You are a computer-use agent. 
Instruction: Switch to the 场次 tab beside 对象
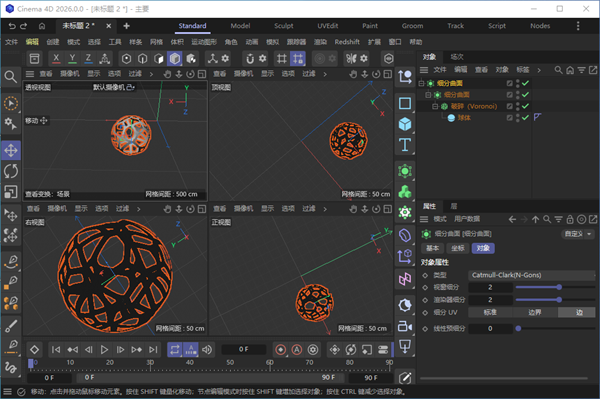tap(457, 57)
